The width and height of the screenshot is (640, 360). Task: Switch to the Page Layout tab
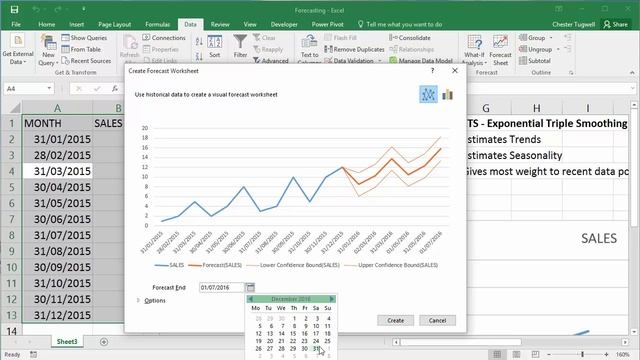click(115, 24)
